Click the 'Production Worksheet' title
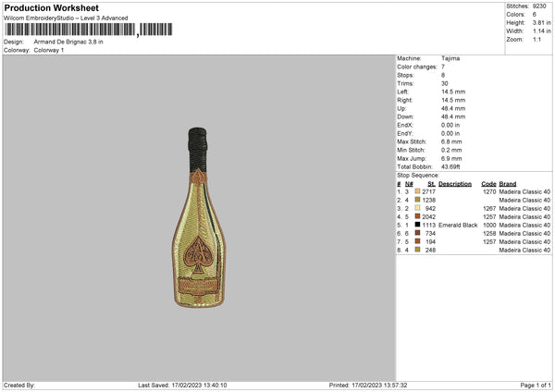This screenshot has width=555, height=392. click(x=51, y=7)
